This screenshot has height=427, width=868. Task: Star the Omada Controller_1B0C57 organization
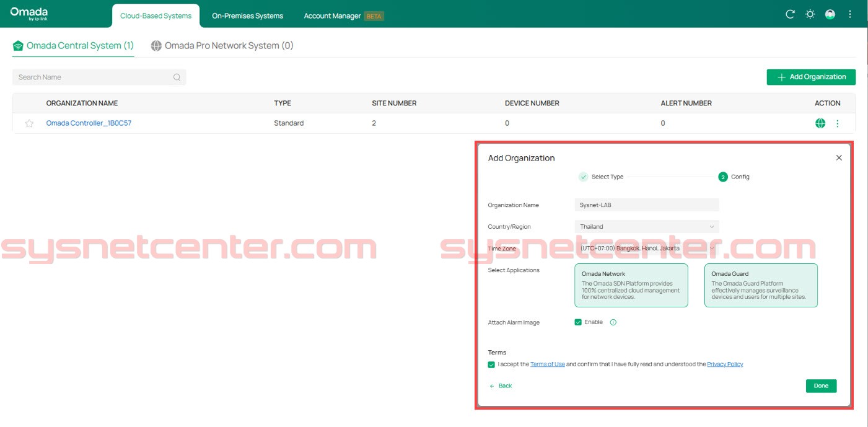(x=29, y=123)
